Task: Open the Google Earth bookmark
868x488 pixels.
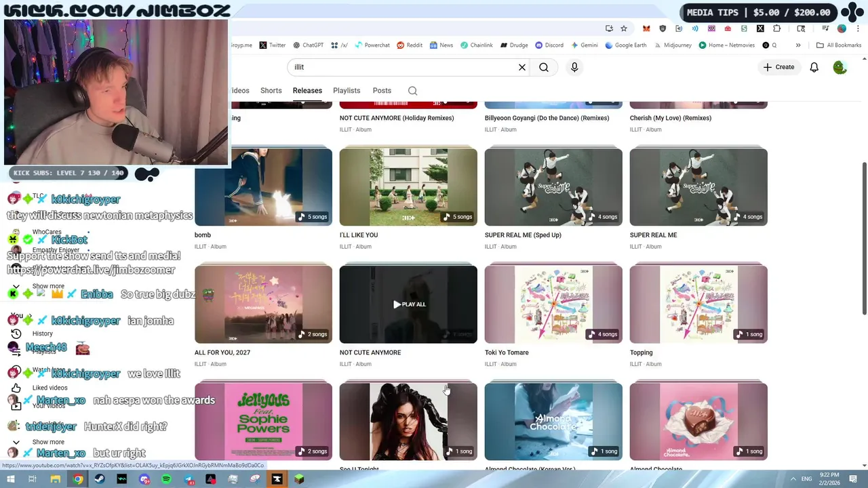Action: click(x=627, y=45)
